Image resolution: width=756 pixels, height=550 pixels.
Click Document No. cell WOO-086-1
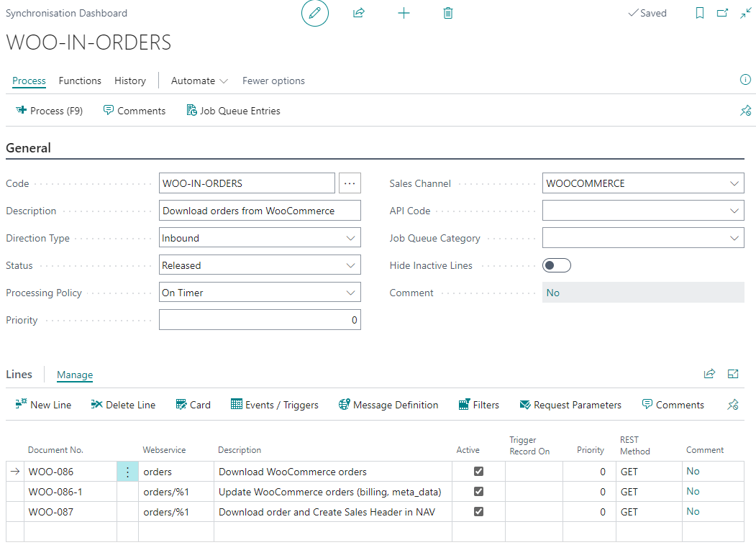[x=70, y=492]
